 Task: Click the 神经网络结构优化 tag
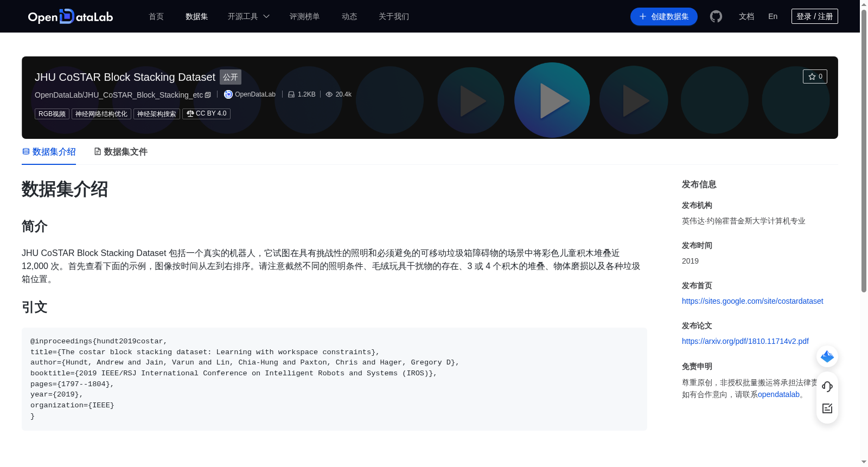tap(101, 114)
